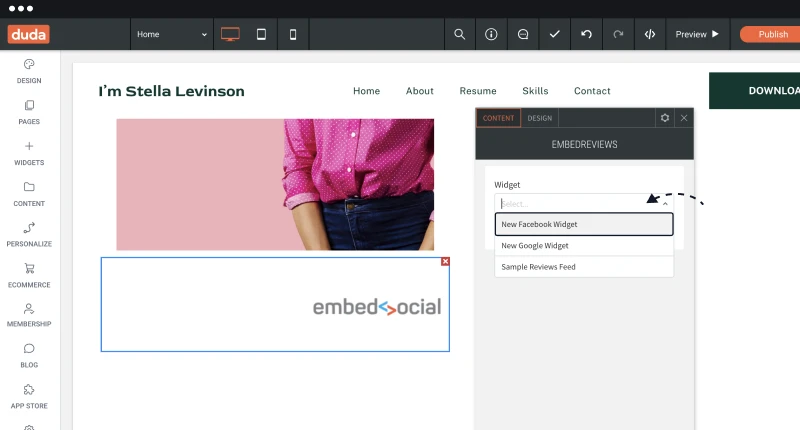Click the search magnifier icon
This screenshot has width=800, height=430.
460,34
